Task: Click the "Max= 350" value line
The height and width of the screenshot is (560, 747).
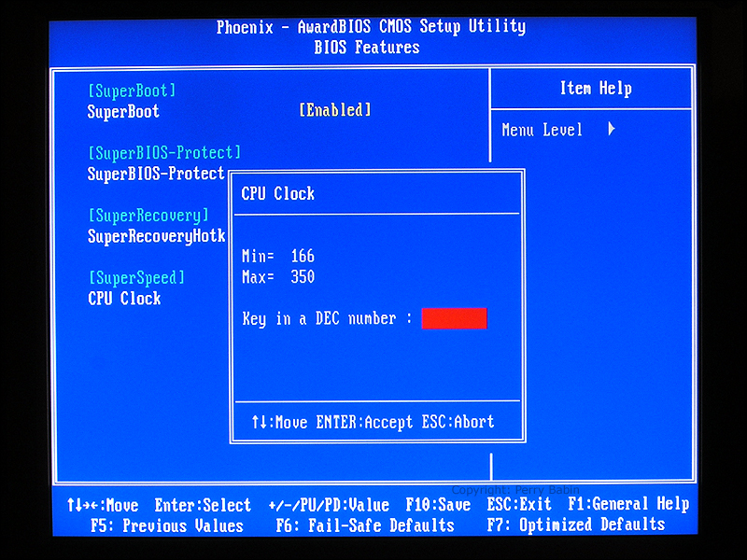Action: pos(278,277)
